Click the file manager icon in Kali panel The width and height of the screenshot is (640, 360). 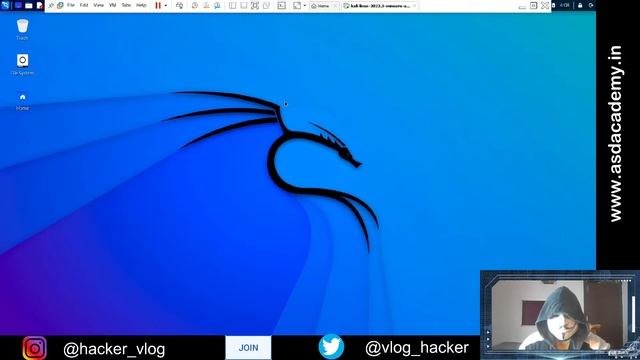pos(29,5)
